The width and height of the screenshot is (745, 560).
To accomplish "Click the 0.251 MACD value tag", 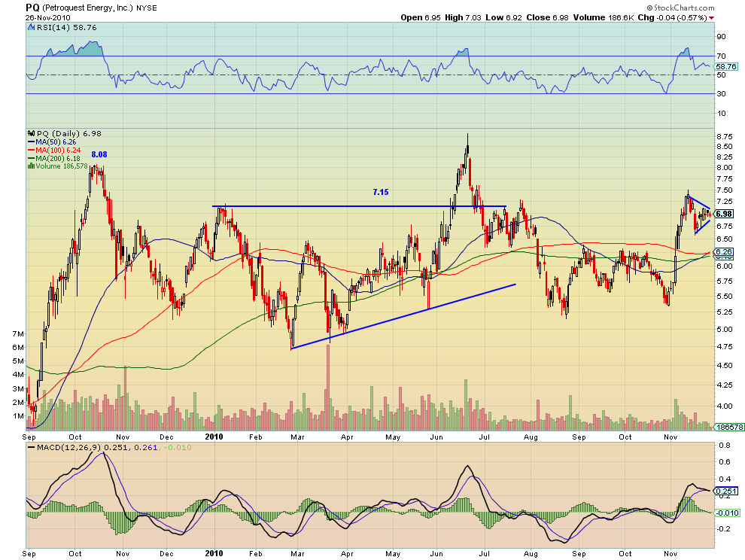I will pos(726,491).
